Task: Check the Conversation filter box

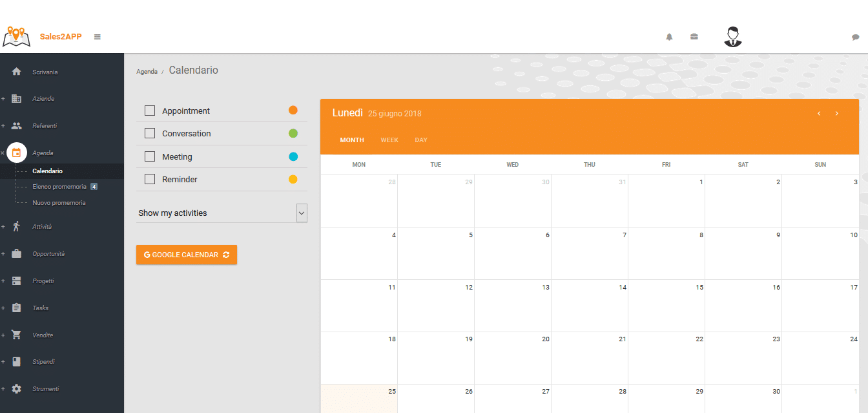Action: coord(150,133)
